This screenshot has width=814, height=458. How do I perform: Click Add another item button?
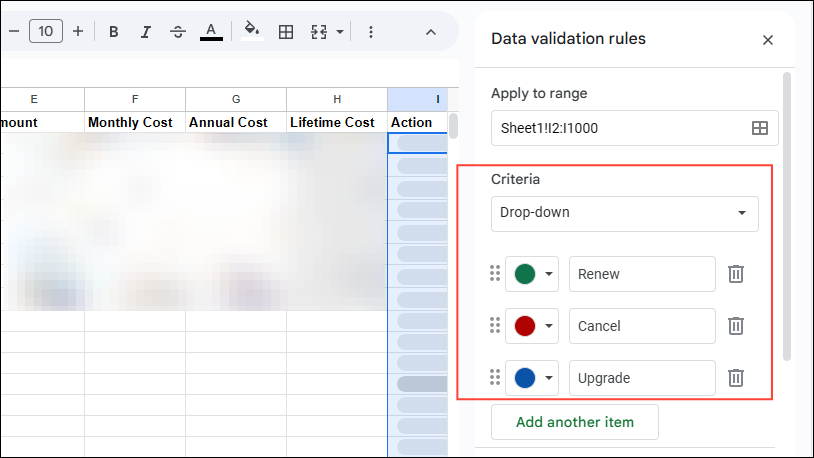coord(575,422)
